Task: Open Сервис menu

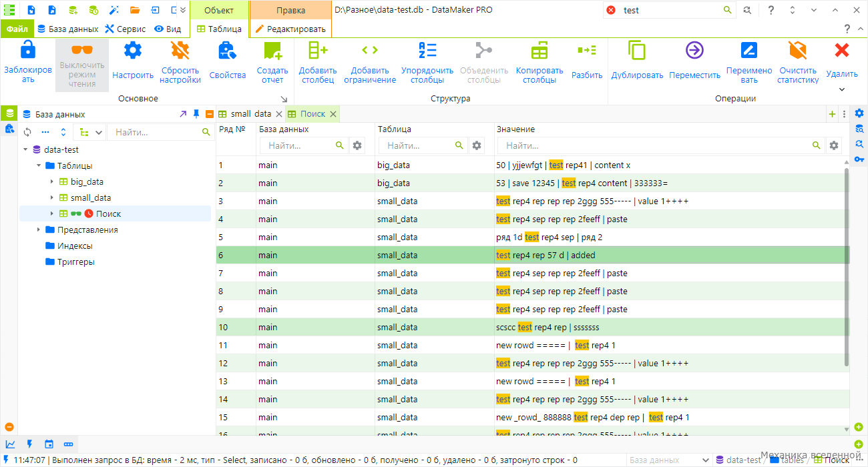Action: (125, 29)
